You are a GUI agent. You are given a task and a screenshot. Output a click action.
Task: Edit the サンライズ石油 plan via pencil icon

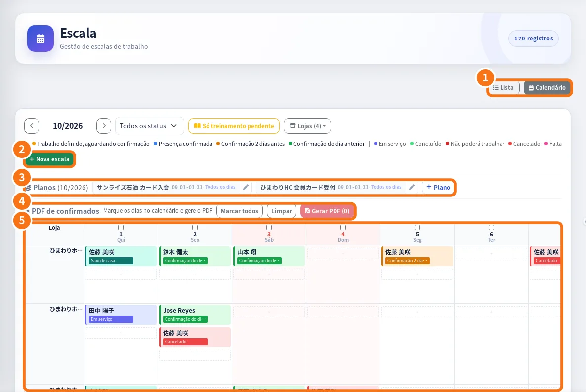click(x=246, y=187)
